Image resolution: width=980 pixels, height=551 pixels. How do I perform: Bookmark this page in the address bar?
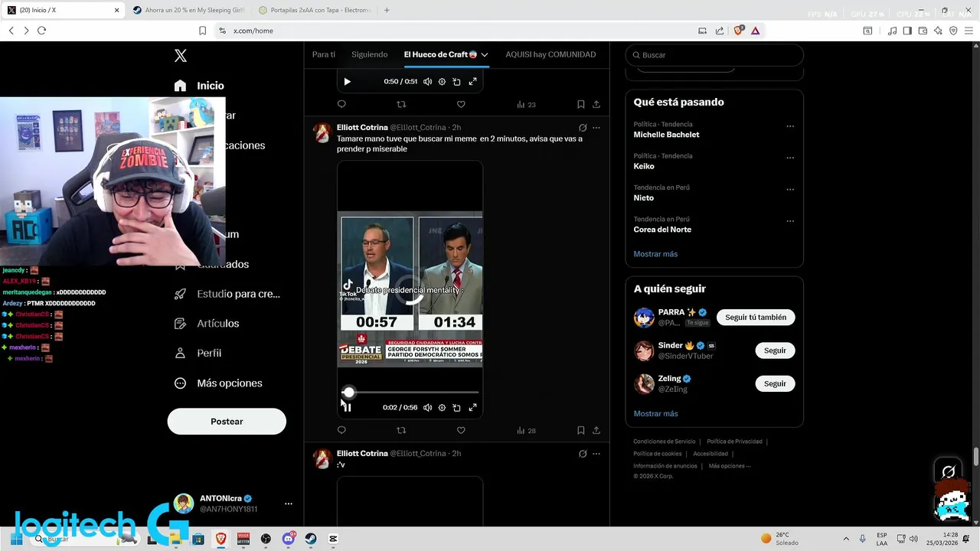tap(202, 31)
